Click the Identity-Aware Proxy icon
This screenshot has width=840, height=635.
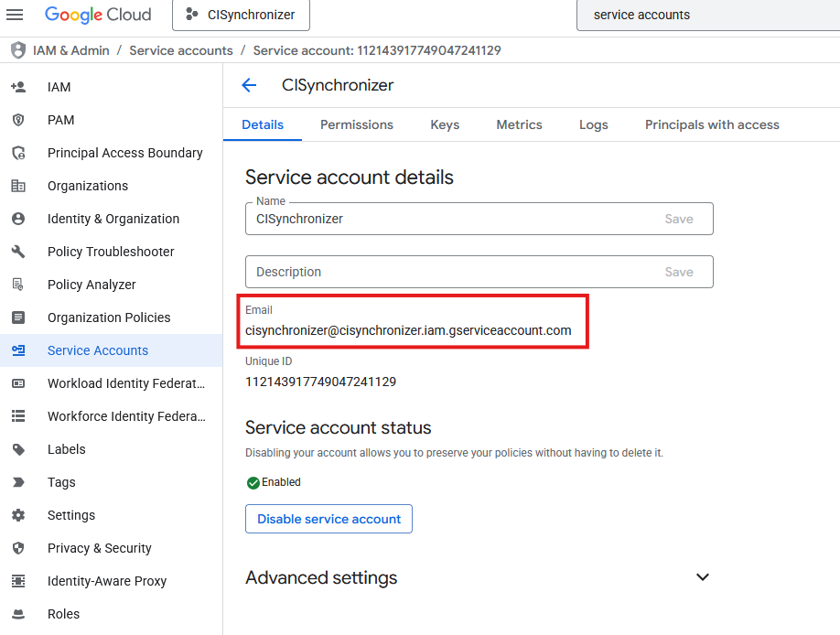click(x=18, y=581)
